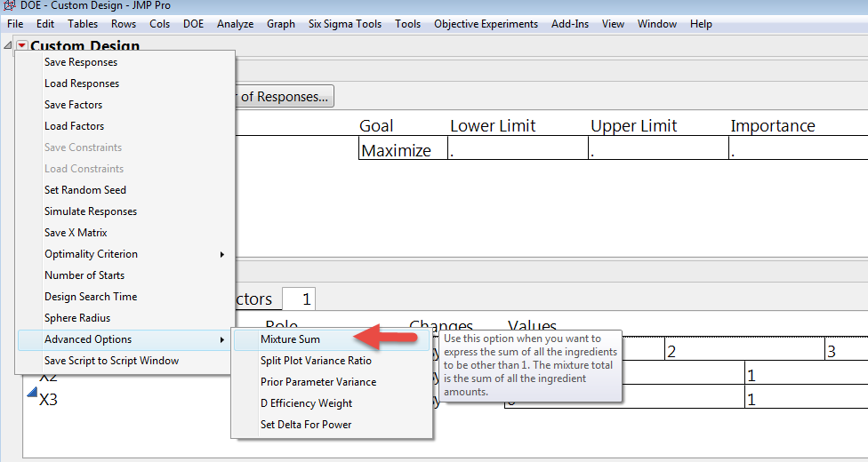Viewport: 868px width, 462px height.
Task: Open the File menu
Action: click(x=15, y=24)
